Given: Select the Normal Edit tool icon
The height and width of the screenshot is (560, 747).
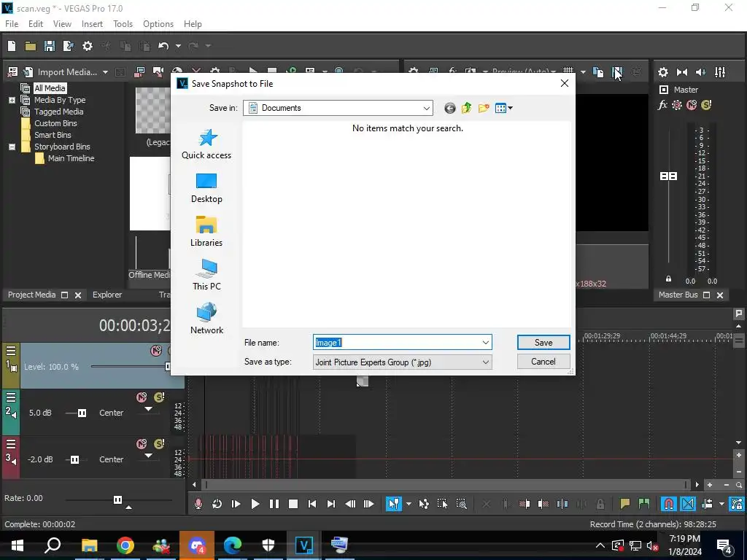Looking at the screenshot, I should 393,504.
